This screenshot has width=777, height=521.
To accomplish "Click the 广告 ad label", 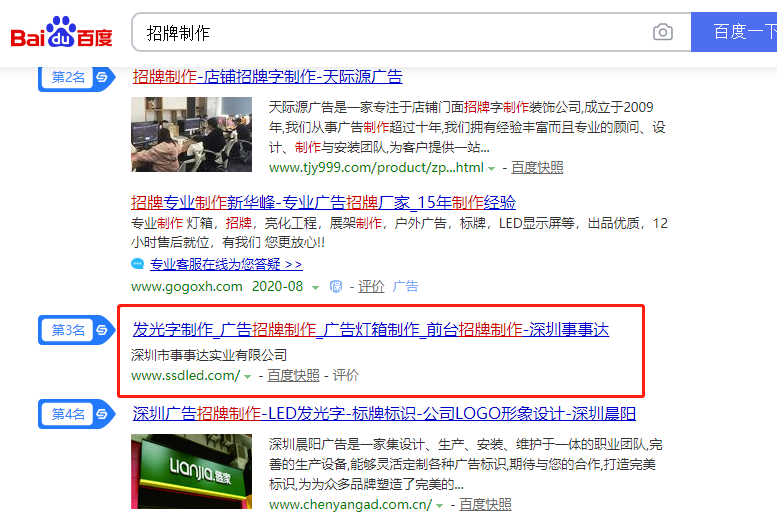I will pos(405,287).
